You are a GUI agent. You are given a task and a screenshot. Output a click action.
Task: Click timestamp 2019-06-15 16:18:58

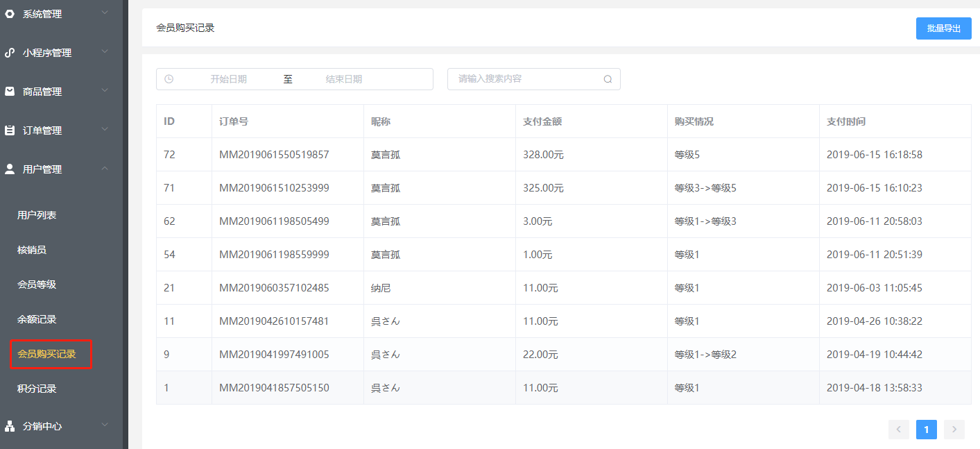pyautogui.click(x=875, y=155)
